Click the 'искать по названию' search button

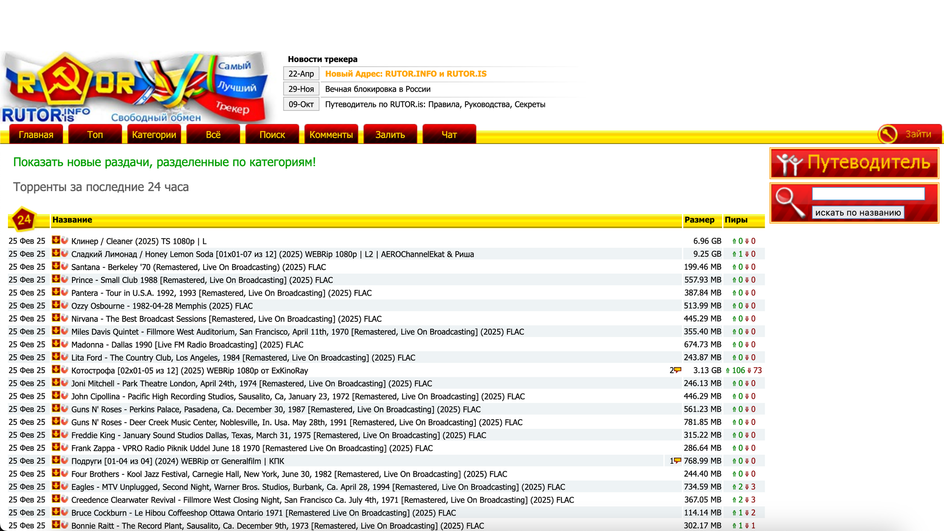click(858, 213)
